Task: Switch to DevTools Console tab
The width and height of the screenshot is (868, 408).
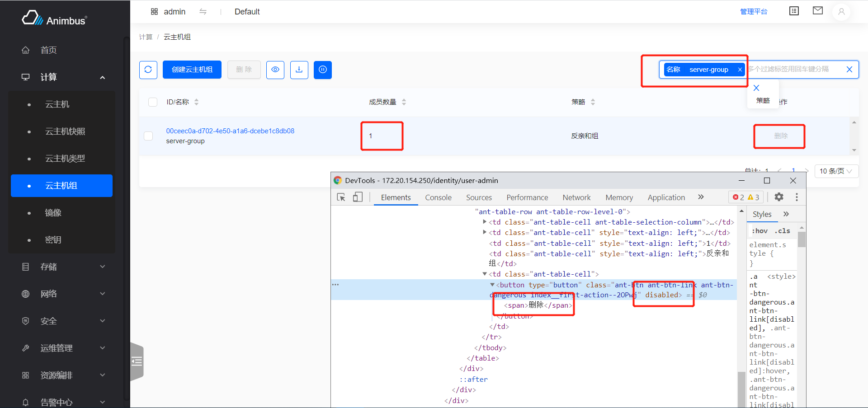Action: pos(438,197)
